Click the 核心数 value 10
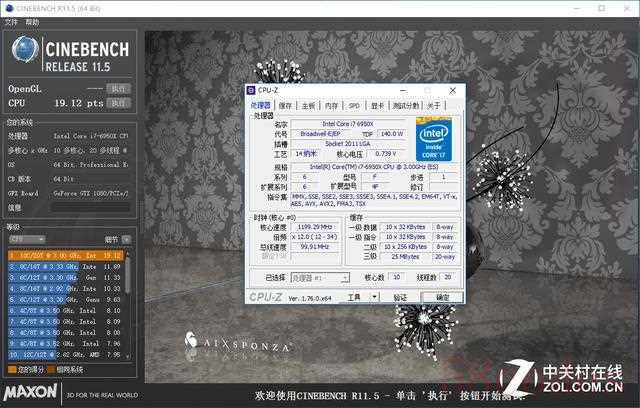Screen dimensions: 640x408 pyautogui.click(x=396, y=277)
